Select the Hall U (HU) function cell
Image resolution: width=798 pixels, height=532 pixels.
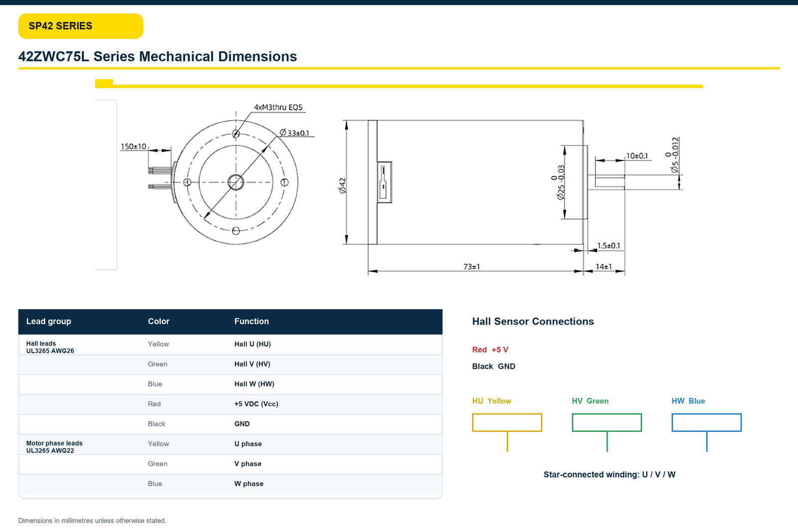[x=252, y=344]
